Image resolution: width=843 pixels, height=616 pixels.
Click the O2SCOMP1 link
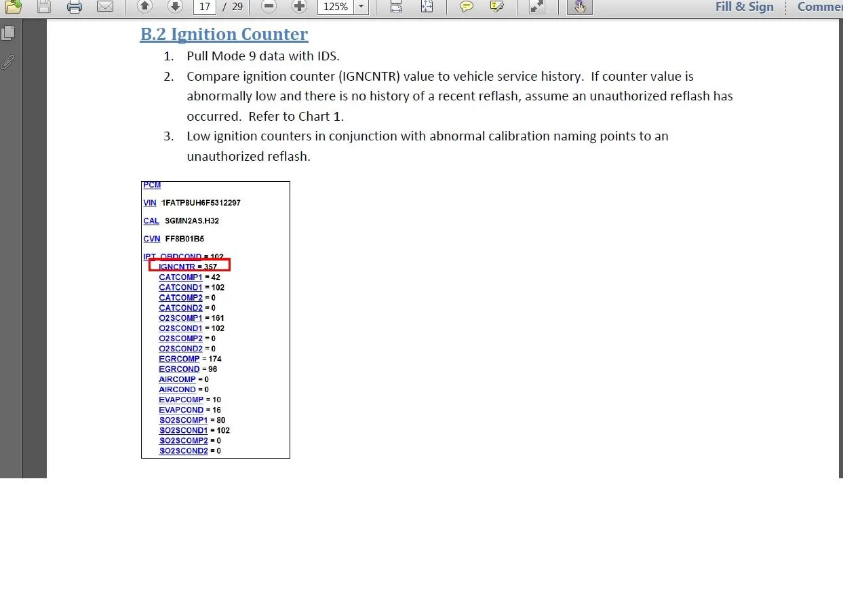point(180,318)
